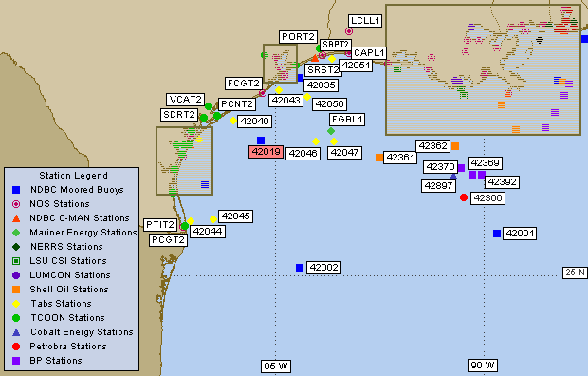Select the orange Shell Oil station 42361
588x376 pixels.
tap(379, 158)
